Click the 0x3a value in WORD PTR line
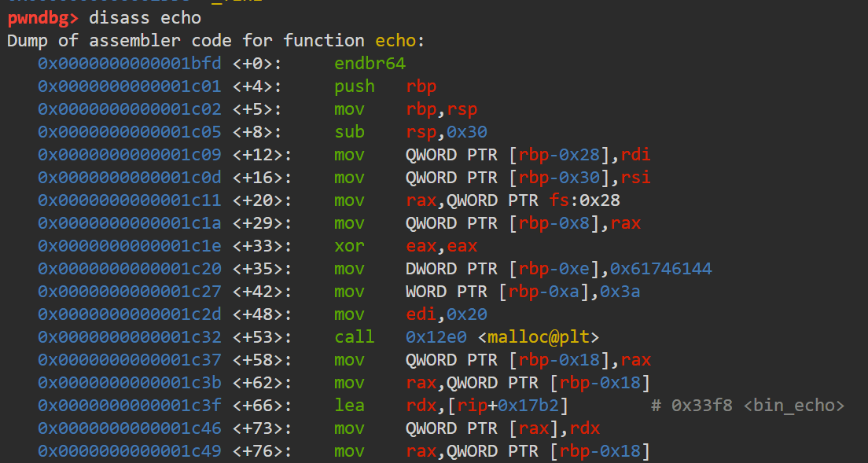 620,292
